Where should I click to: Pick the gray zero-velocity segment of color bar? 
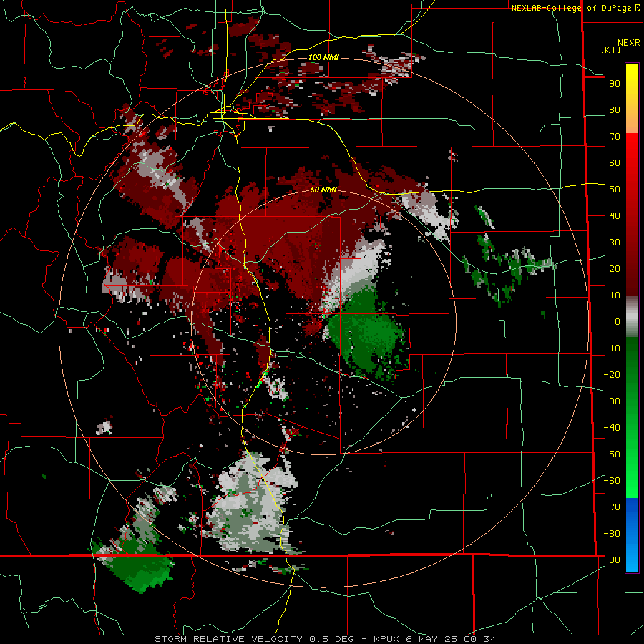(x=632, y=317)
